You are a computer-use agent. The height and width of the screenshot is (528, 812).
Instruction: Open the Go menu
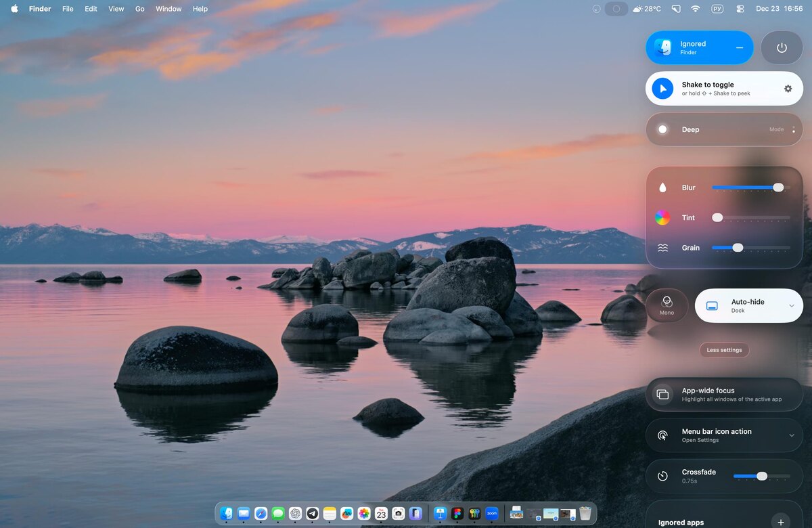pos(140,9)
